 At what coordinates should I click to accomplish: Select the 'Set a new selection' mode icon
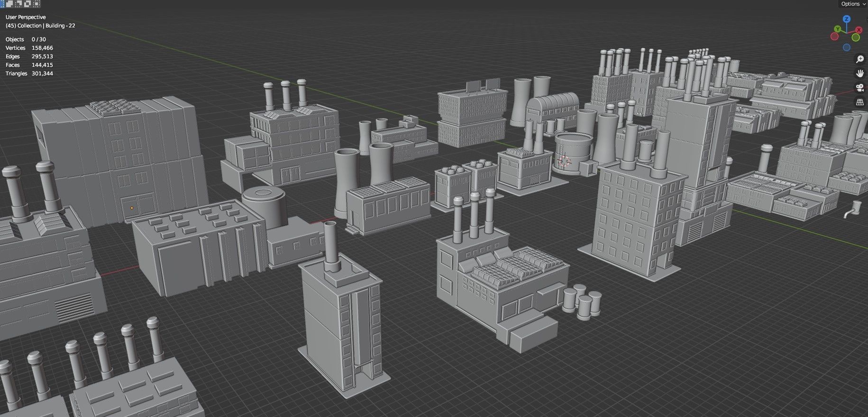click(2, 4)
